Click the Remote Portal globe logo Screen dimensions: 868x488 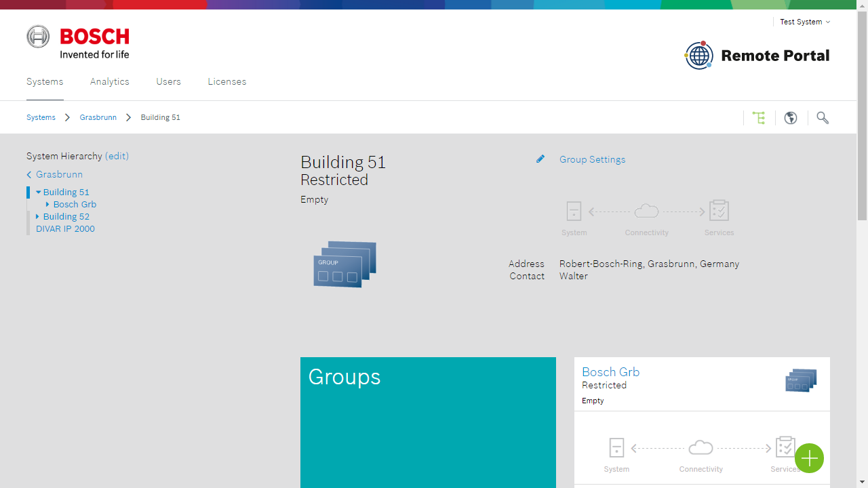pos(699,56)
